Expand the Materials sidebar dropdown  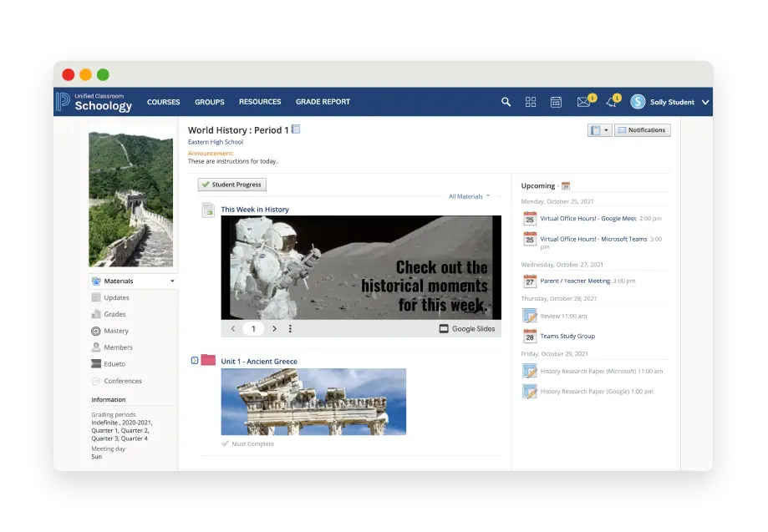pyautogui.click(x=134, y=281)
